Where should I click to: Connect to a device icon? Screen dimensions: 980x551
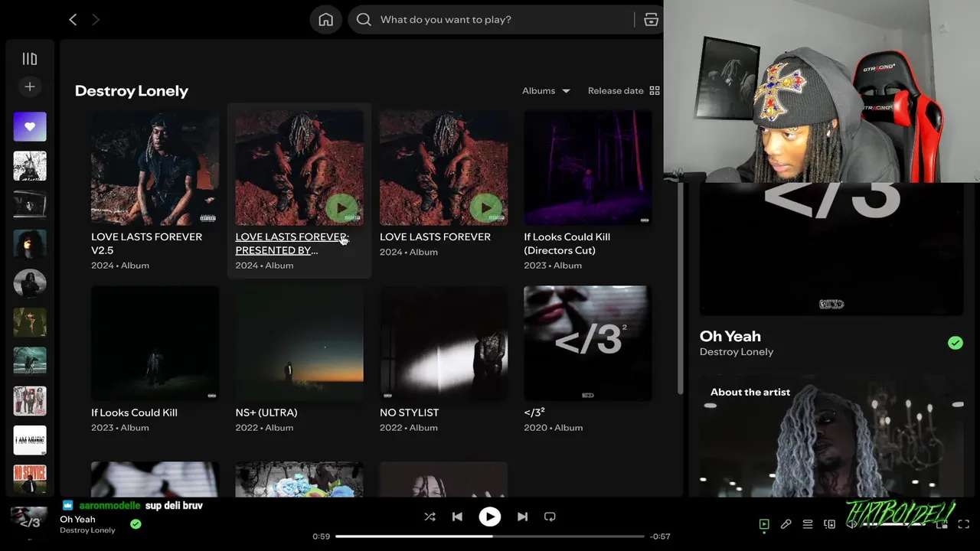point(829,524)
